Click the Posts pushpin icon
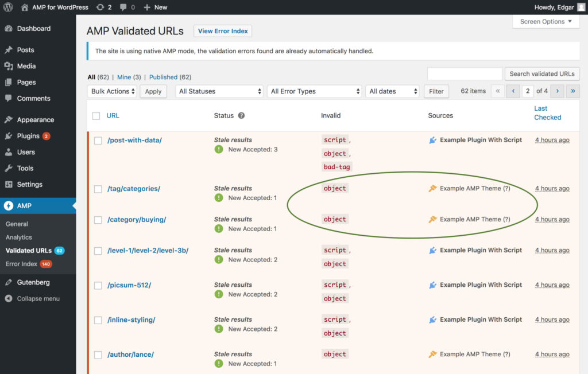588x374 pixels. 9,50
